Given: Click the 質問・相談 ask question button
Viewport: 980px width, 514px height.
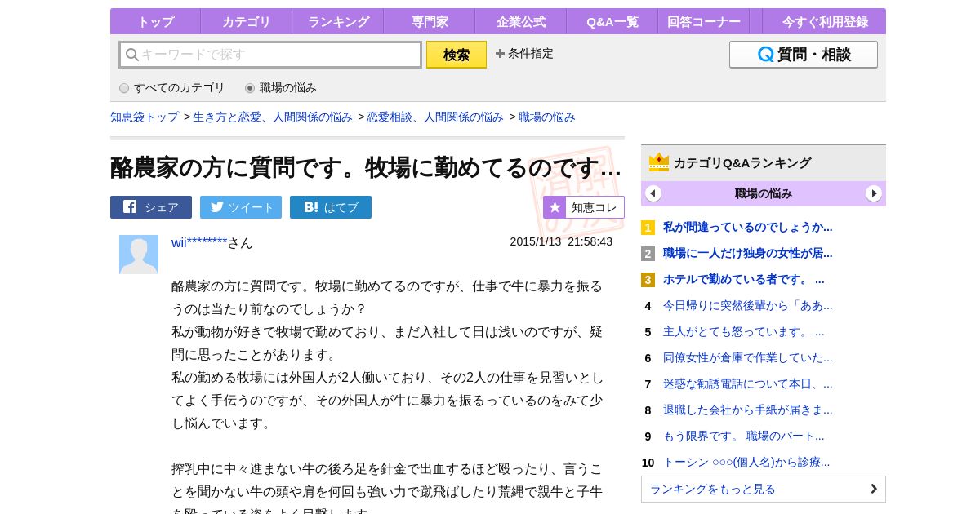Looking at the screenshot, I should click(804, 55).
